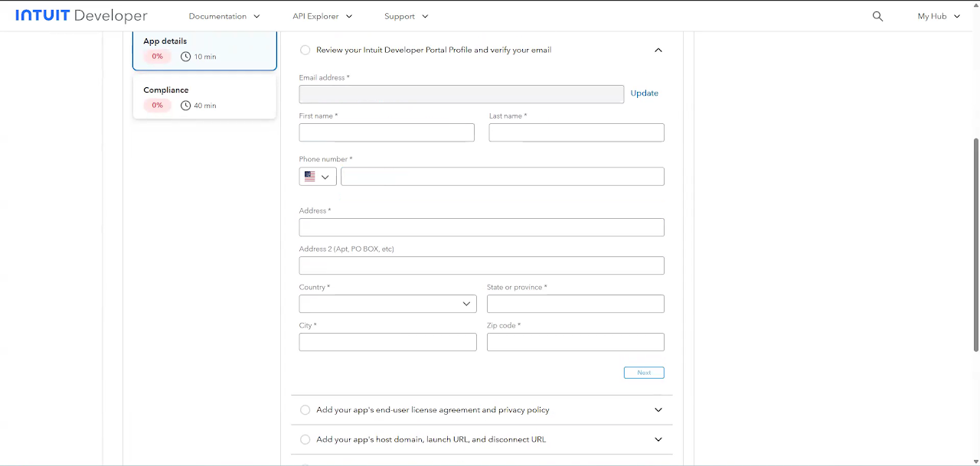Image resolution: width=980 pixels, height=466 pixels.
Task: Expand the host domain and URLs section
Action: (658, 440)
